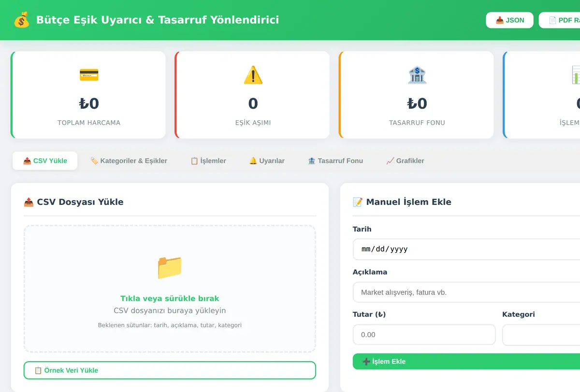This screenshot has width=580, height=392.
Task: Switch to the CSV Yükle tab
Action: click(x=45, y=161)
